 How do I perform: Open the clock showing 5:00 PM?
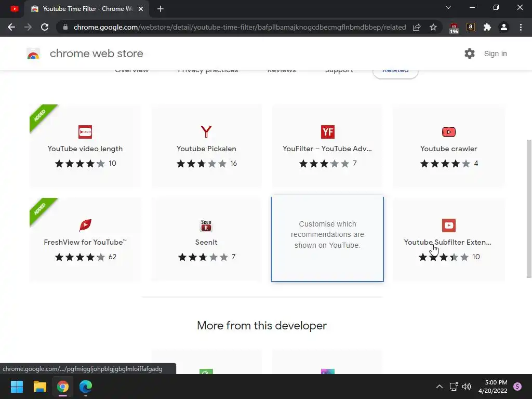(x=493, y=387)
